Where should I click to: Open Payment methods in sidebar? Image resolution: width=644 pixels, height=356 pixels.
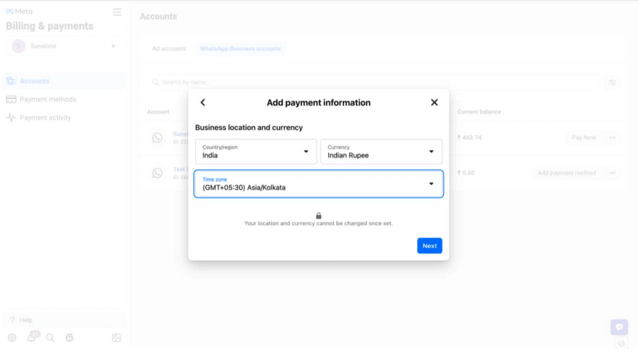pyautogui.click(x=48, y=99)
